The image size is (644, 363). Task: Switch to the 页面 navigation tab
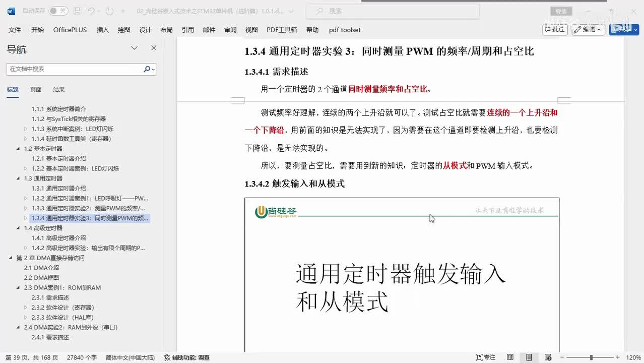coord(35,90)
